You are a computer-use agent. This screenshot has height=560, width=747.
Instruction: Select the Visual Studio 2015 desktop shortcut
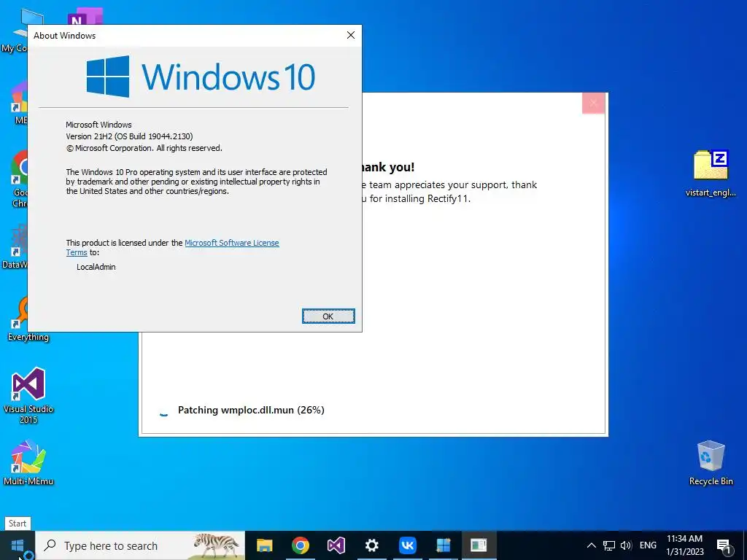(x=28, y=395)
